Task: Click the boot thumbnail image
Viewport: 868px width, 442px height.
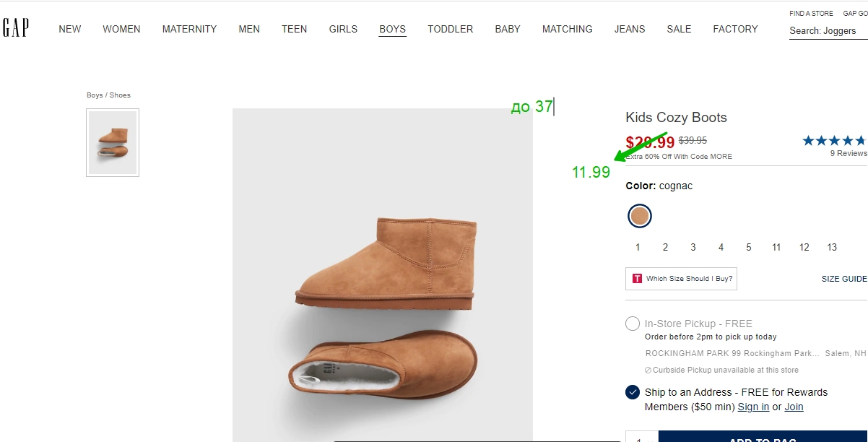Action: [113, 142]
